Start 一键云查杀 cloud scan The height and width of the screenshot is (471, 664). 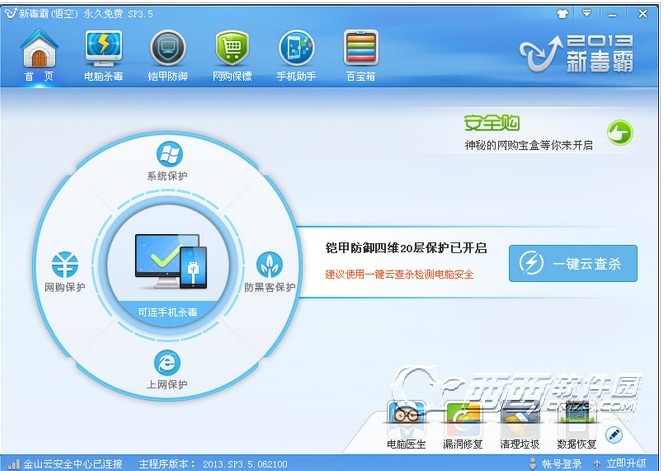click(573, 263)
